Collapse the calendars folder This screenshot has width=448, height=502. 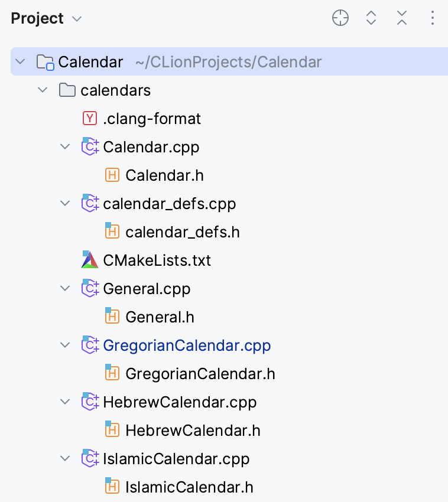tap(42, 90)
